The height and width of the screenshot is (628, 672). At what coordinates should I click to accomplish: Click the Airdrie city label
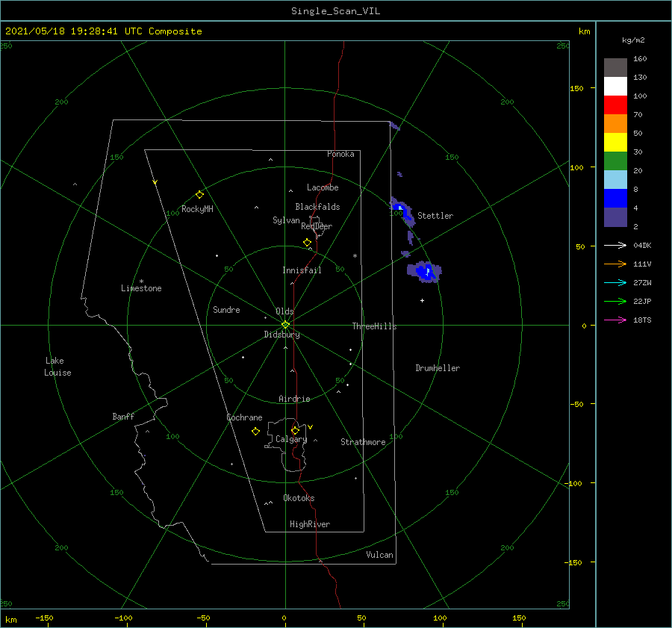click(x=294, y=399)
